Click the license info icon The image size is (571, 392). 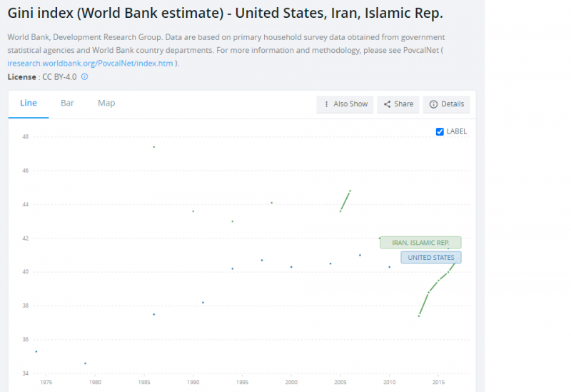(x=85, y=76)
